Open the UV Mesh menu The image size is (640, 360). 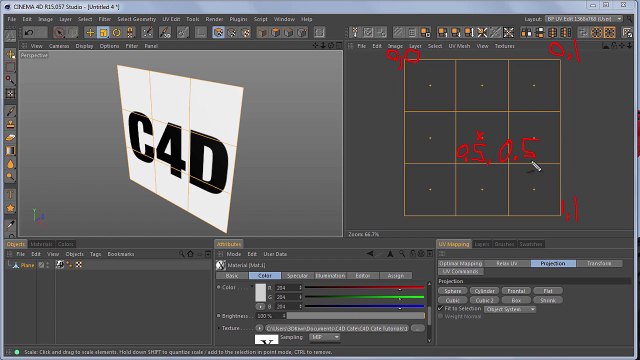[x=459, y=46]
